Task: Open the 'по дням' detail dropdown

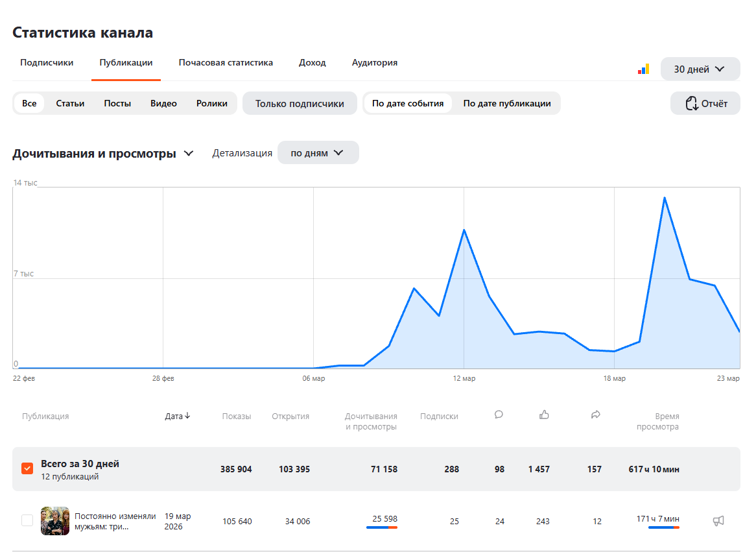Action: [x=318, y=153]
